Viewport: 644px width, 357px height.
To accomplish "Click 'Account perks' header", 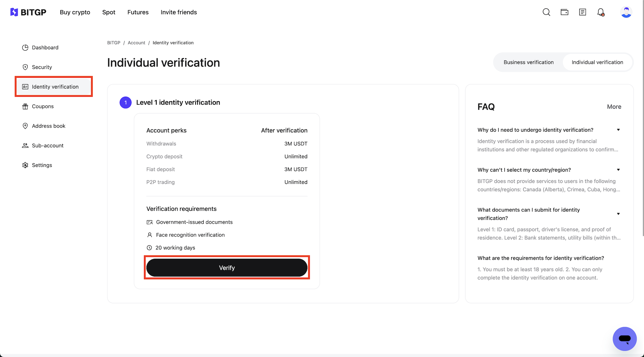I will click(x=166, y=131).
